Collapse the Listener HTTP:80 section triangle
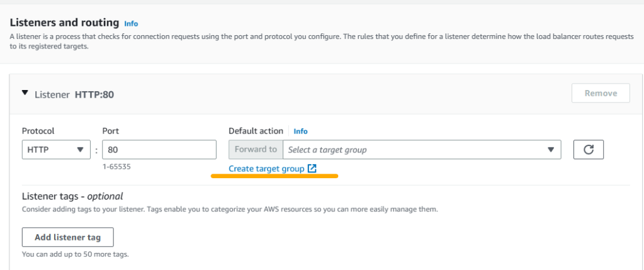 [25, 93]
